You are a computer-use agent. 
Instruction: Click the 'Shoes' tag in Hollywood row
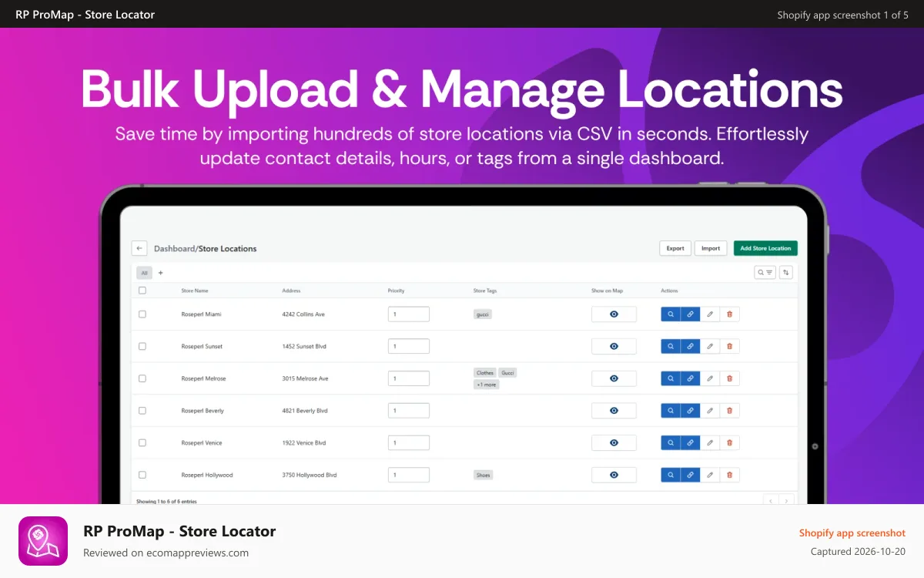483,475
